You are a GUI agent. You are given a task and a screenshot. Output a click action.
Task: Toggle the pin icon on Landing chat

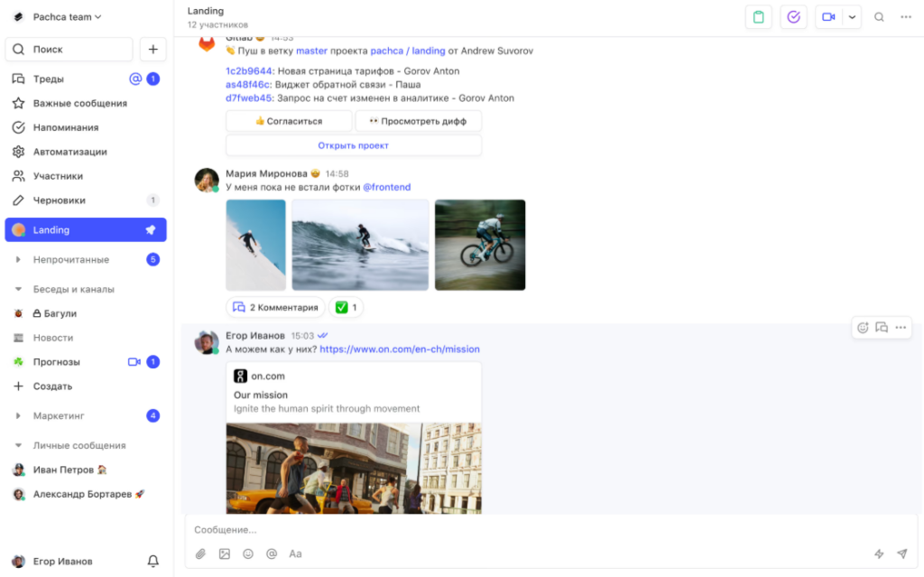pyautogui.click(x=151, y=230)
